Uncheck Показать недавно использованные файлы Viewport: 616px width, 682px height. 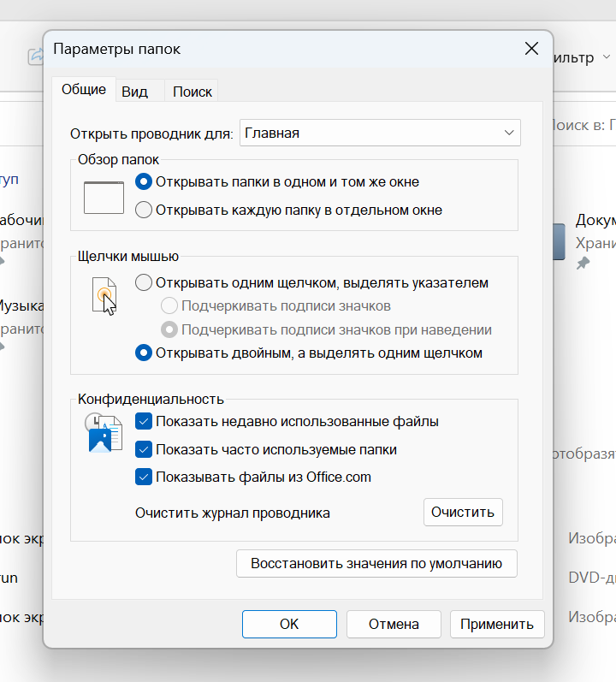click(144, 421)
